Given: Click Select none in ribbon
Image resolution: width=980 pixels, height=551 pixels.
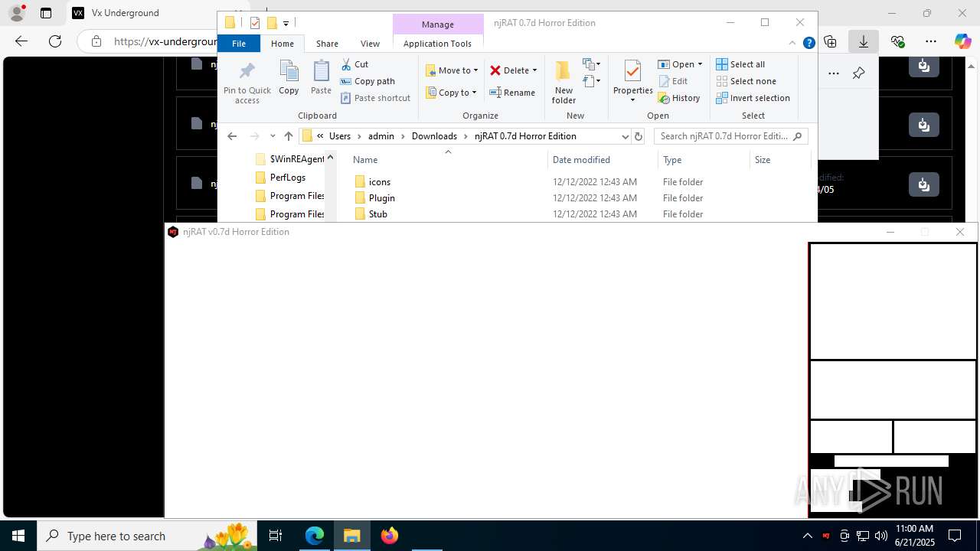Looking at the screenshot, I should pos(746,81).
